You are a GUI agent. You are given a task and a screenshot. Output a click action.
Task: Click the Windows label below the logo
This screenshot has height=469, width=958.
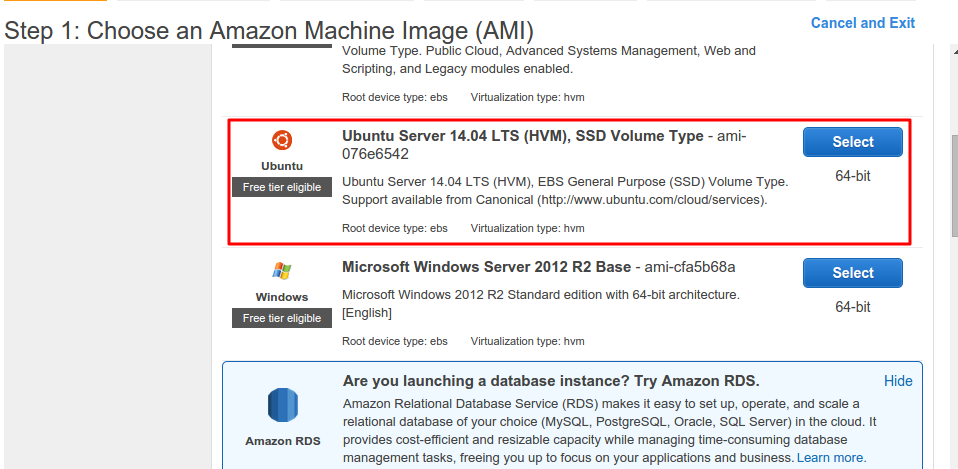(282, 297)
